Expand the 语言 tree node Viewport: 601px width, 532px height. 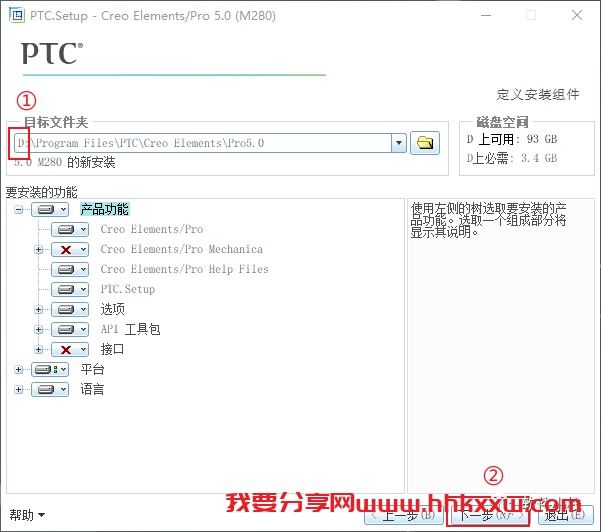click(x=18, y=389)
